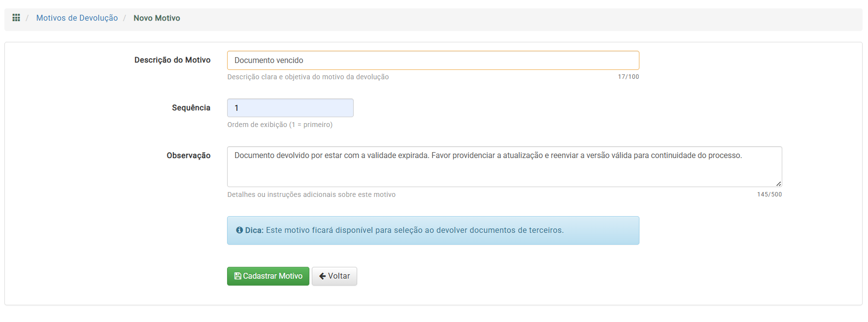Click the Descrição do Motivo label
Viewport: 868px width, 322px height.
(172, 60)
